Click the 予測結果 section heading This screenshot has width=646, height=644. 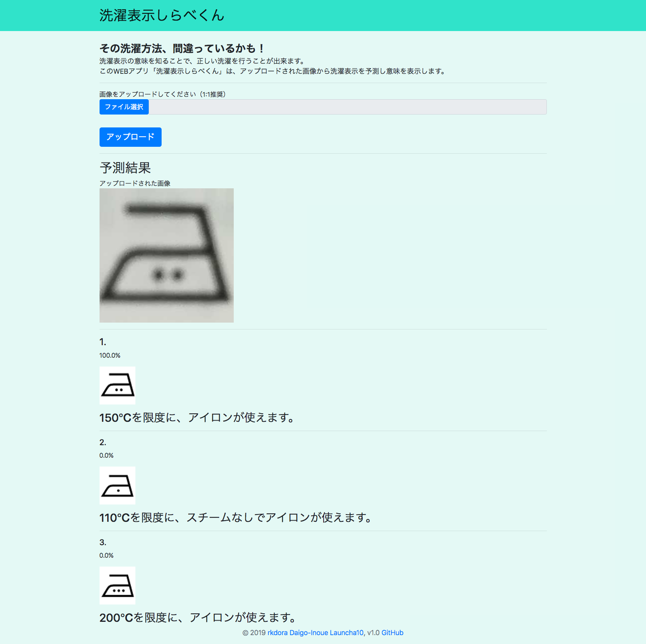click(x=125, y=168)
